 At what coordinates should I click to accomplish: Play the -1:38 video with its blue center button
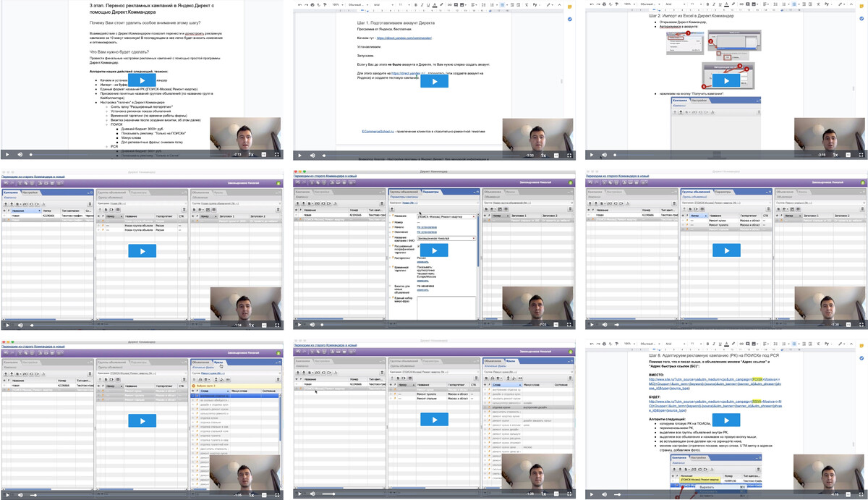pos(435,420)
